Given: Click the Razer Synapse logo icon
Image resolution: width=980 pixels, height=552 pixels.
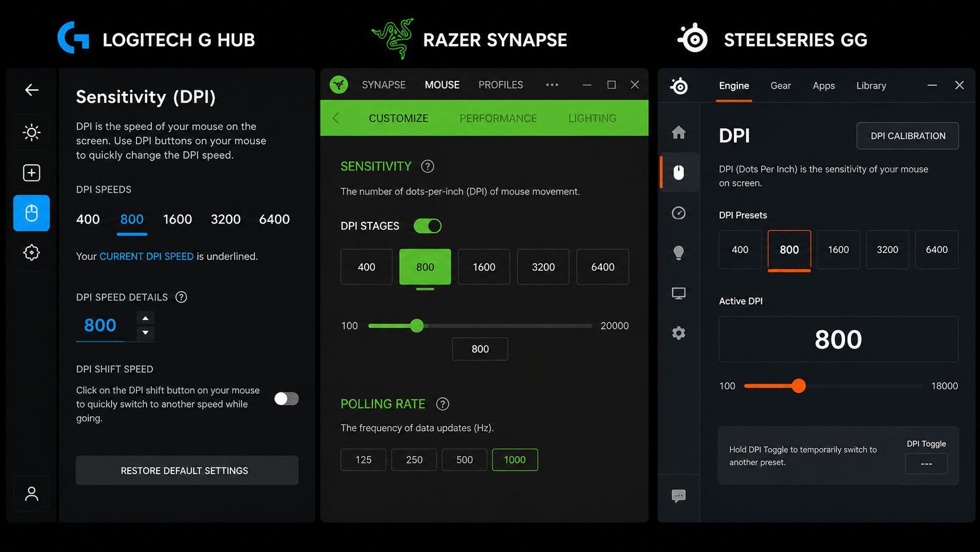Looking at the screenshot, I should [x=339, y=84].
